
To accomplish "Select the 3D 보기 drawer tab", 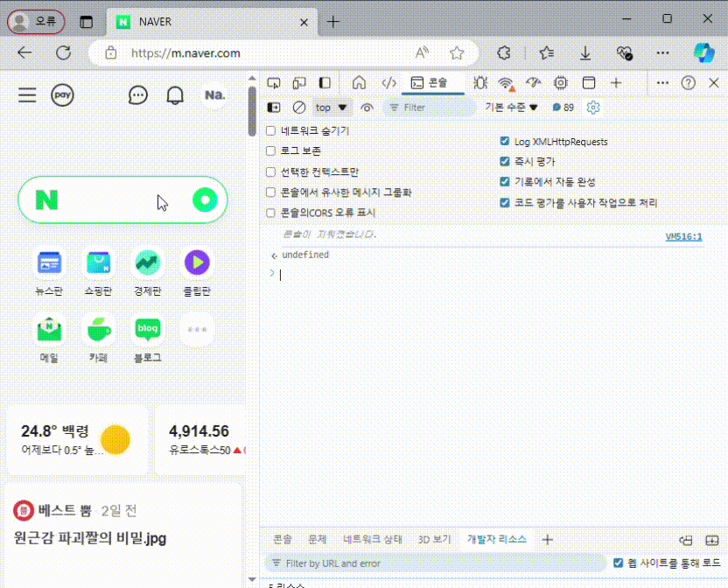I will coord(434,540).
